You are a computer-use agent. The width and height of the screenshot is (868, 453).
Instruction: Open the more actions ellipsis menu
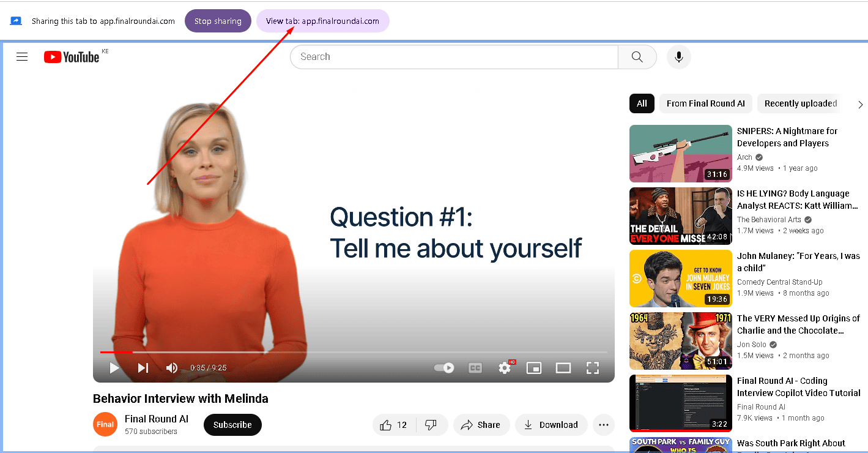603,424
